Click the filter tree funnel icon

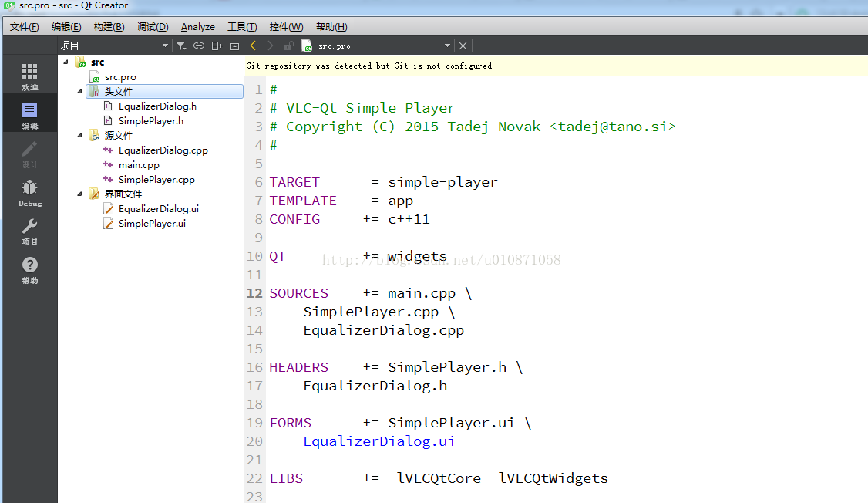181,46
